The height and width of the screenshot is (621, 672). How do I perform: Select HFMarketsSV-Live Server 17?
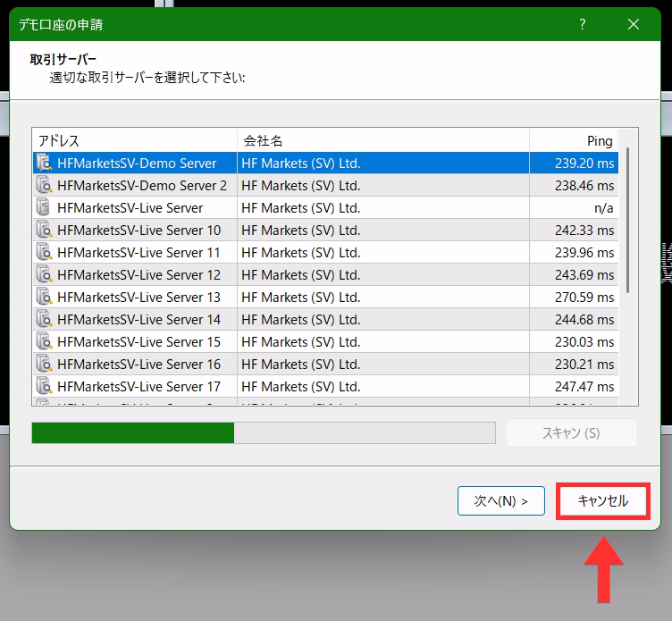[x=139, y=387]
